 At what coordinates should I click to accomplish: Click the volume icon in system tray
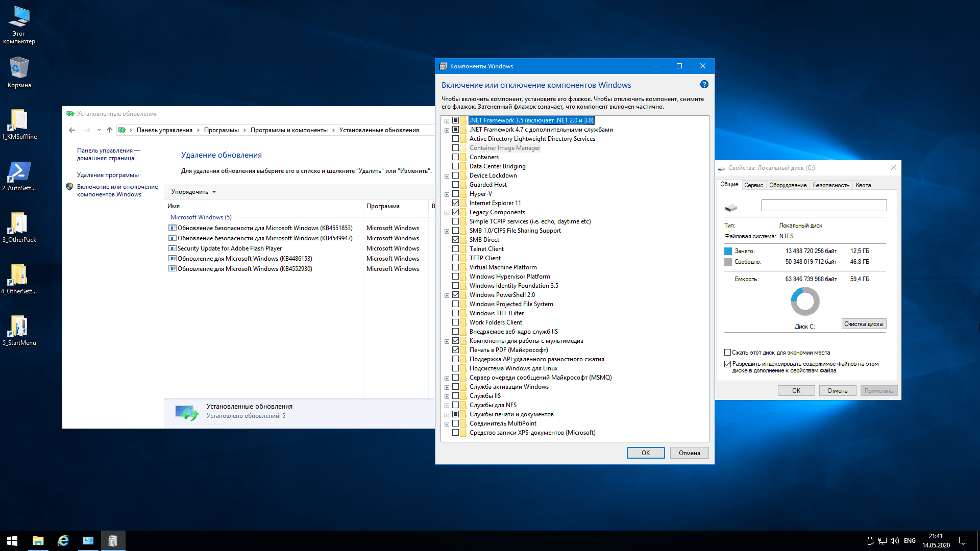[894, 541]
